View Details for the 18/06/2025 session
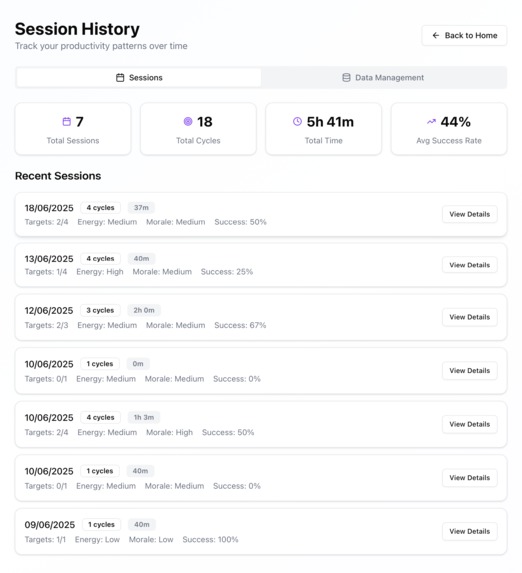The height and width of the screenshot is (573, 522). pyautogui.click(x=469, y=214)
